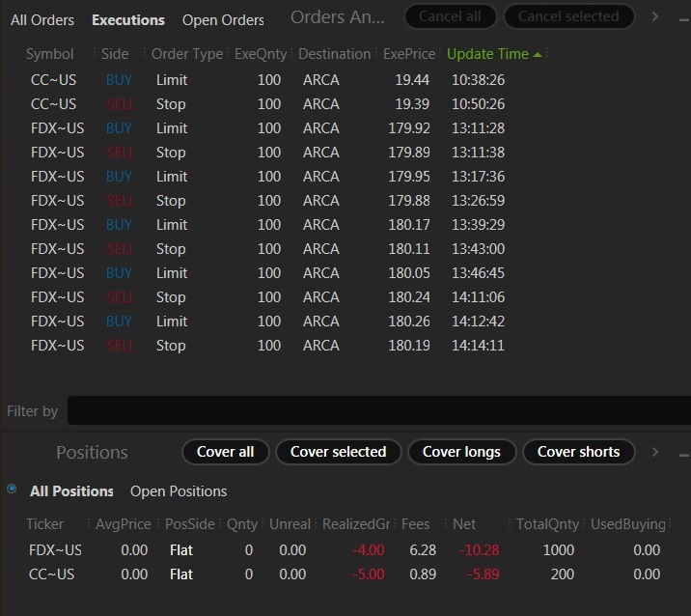
Task: Sort by Destination column header
Action: 335,54
